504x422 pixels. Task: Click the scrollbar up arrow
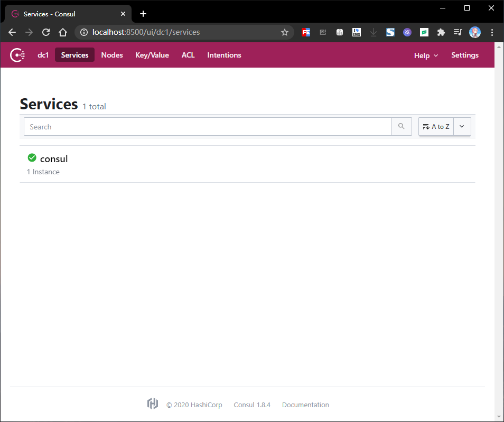[x=499, y=47]
